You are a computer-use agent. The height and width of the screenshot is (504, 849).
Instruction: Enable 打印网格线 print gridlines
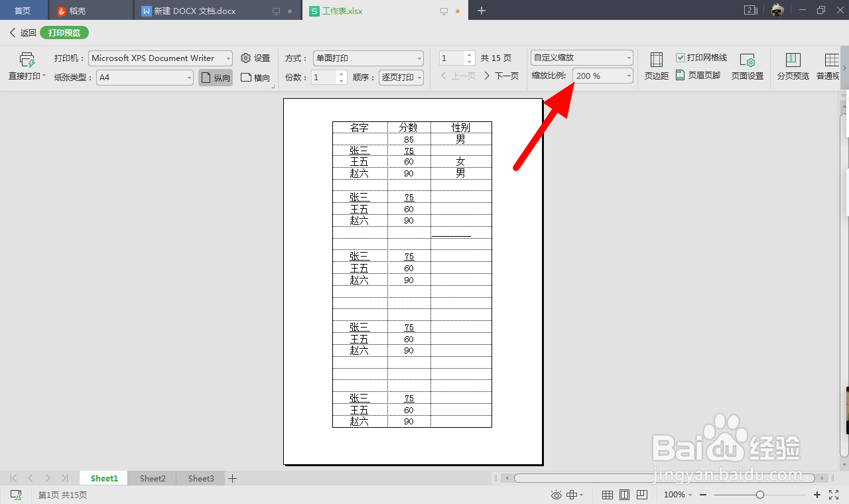pyautogui.click(x=679, y=57)
